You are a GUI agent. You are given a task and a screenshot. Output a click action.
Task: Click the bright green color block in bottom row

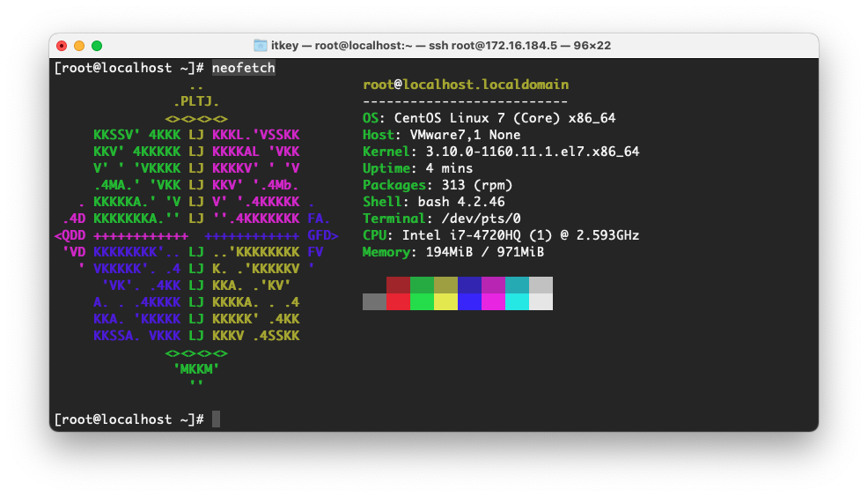[422, 301]
